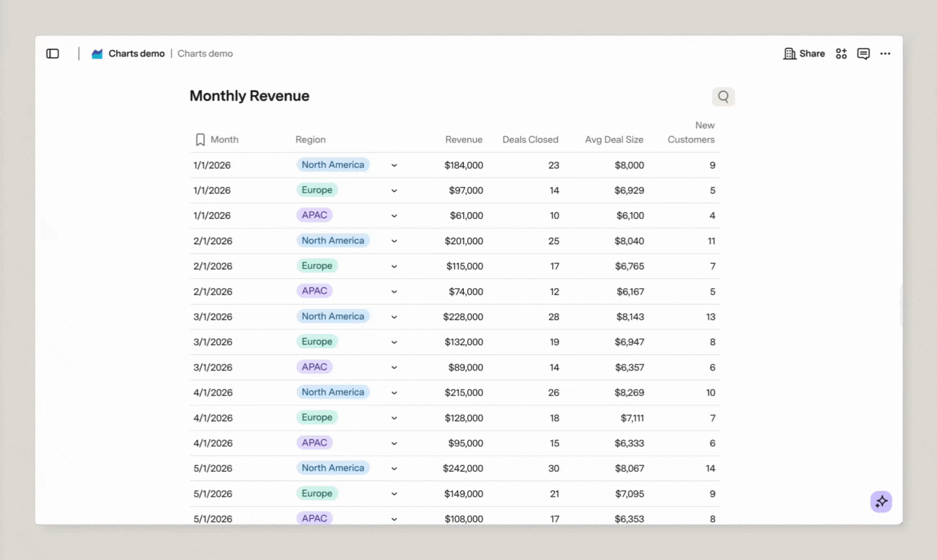The width and height of the screenshot is (937, 560).
Task: Click the $89,000 revenue cell
Action: click(465, 368)
